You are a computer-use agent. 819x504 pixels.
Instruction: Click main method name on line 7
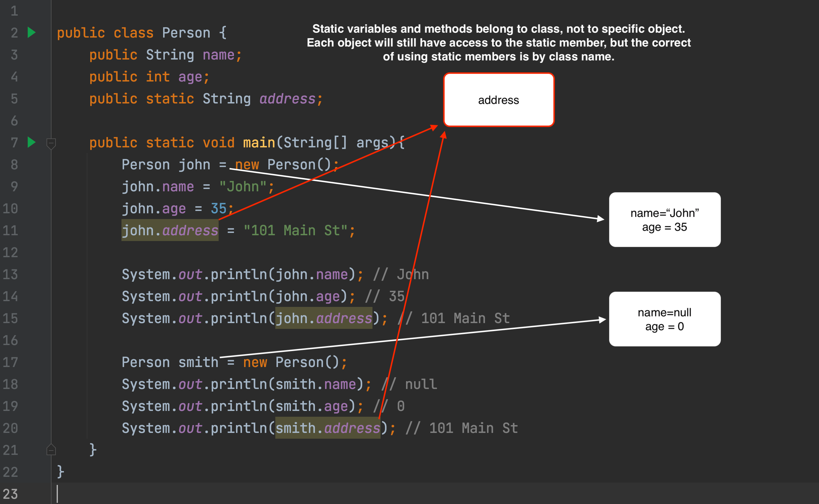pos(259,143)
